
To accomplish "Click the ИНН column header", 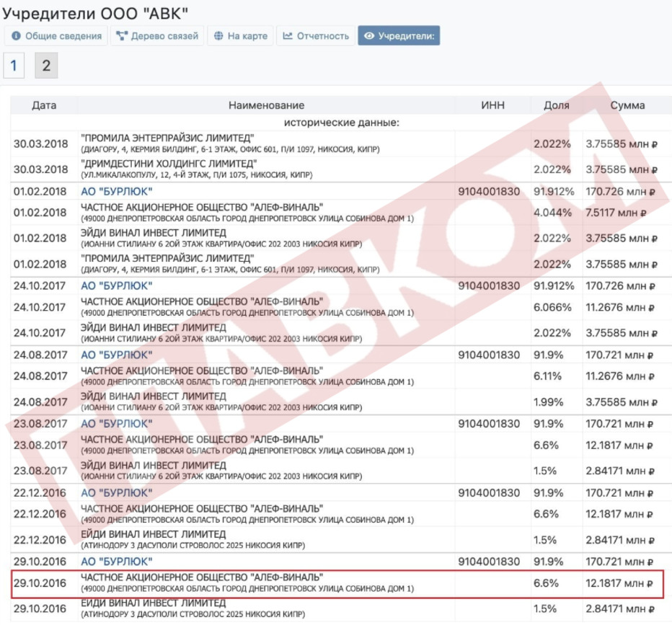I will click(492, 105).
